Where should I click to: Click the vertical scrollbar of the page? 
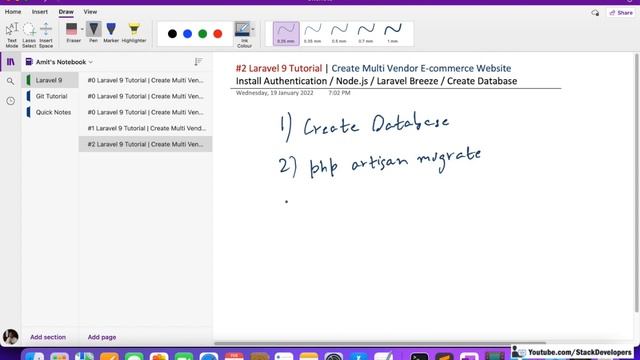pos(636,183)
